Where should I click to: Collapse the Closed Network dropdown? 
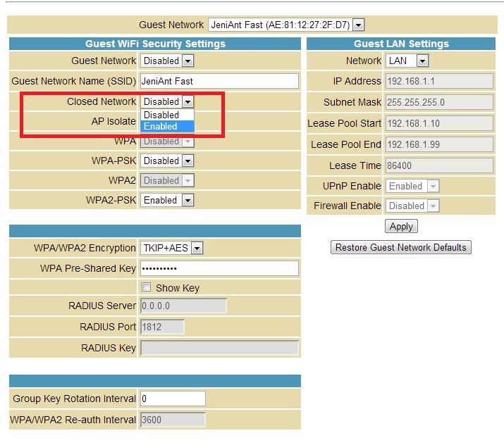(167, 101)
